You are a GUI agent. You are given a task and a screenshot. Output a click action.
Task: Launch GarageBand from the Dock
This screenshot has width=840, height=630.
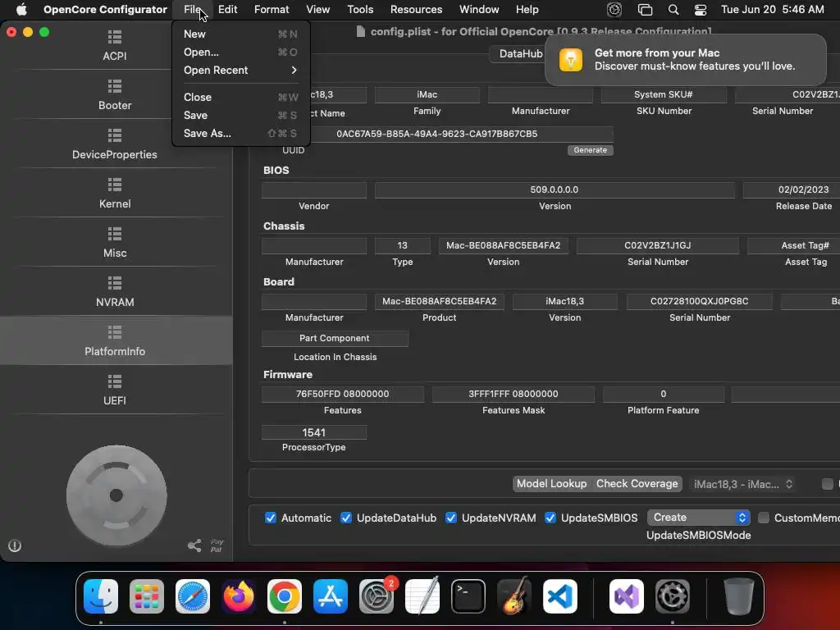(x=514, y=596)
